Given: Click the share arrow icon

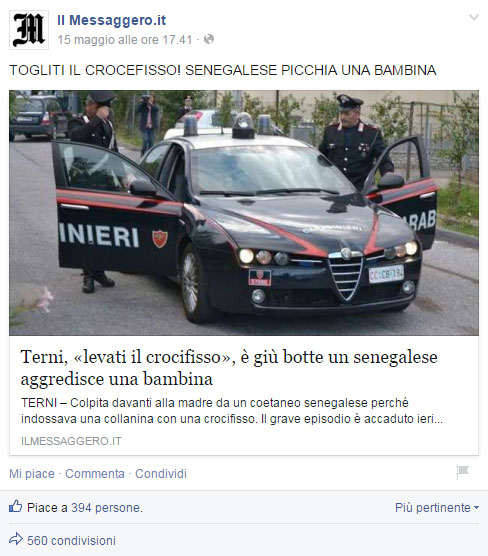Looking at the screenshot, I should [16, 539].
